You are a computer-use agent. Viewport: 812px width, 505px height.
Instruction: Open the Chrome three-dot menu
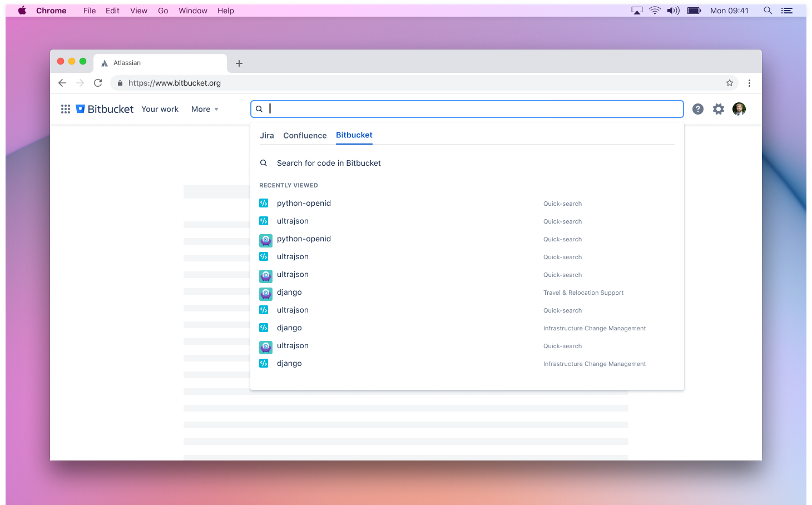pyautogui.click(x=749, y=83)
